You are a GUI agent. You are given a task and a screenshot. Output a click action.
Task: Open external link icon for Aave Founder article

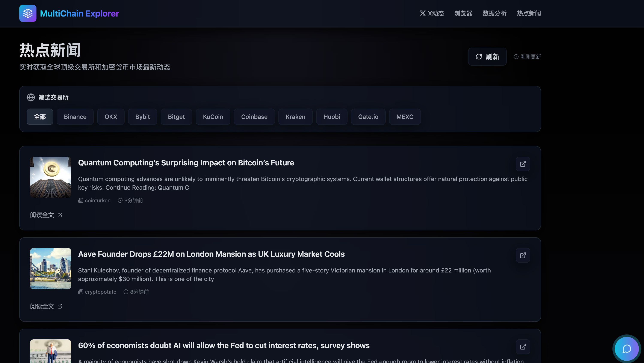[x=523, y=255]
